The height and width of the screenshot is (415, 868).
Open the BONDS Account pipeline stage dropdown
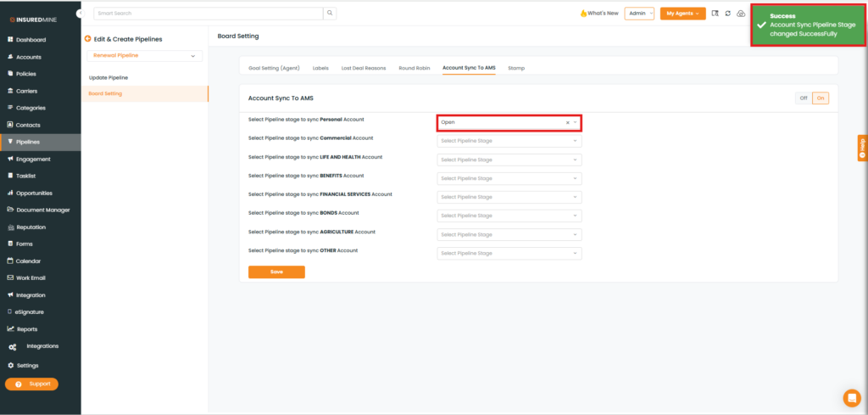coord(509,216)
